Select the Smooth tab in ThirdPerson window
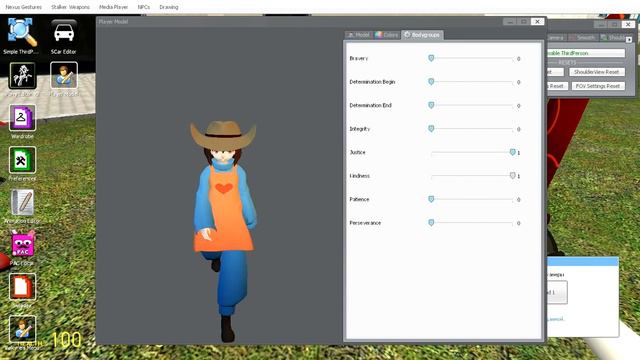 coord(583,38)
